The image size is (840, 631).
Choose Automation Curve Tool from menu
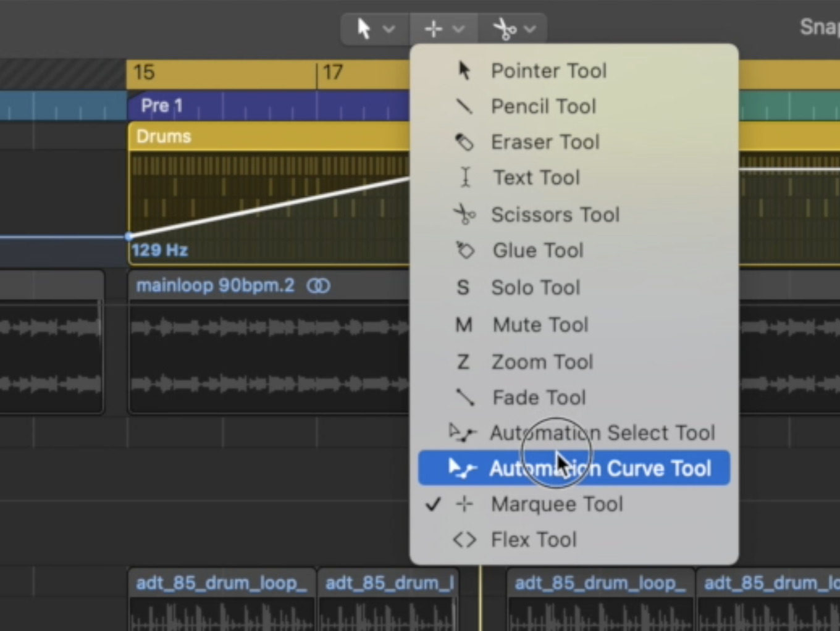599,469
